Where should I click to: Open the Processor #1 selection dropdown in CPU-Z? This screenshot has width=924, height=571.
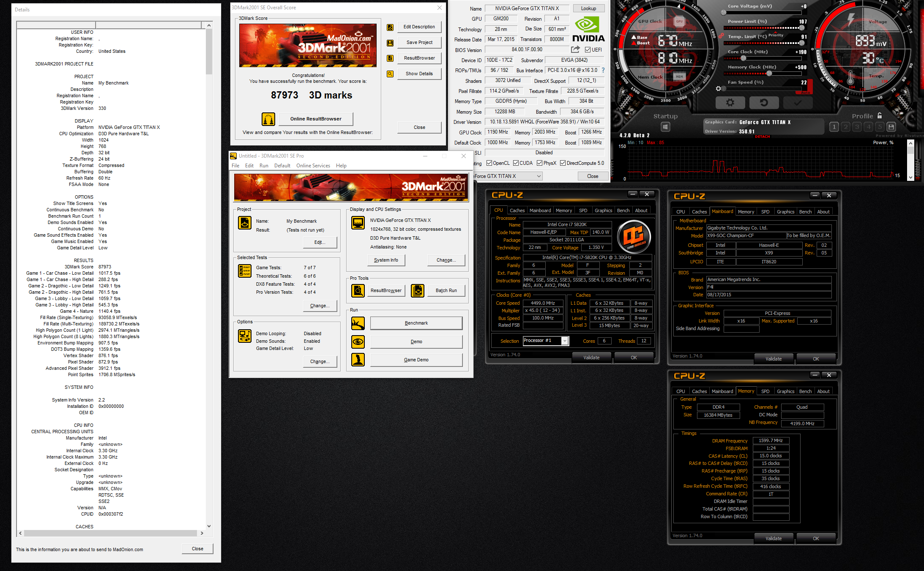click(565, 341)
